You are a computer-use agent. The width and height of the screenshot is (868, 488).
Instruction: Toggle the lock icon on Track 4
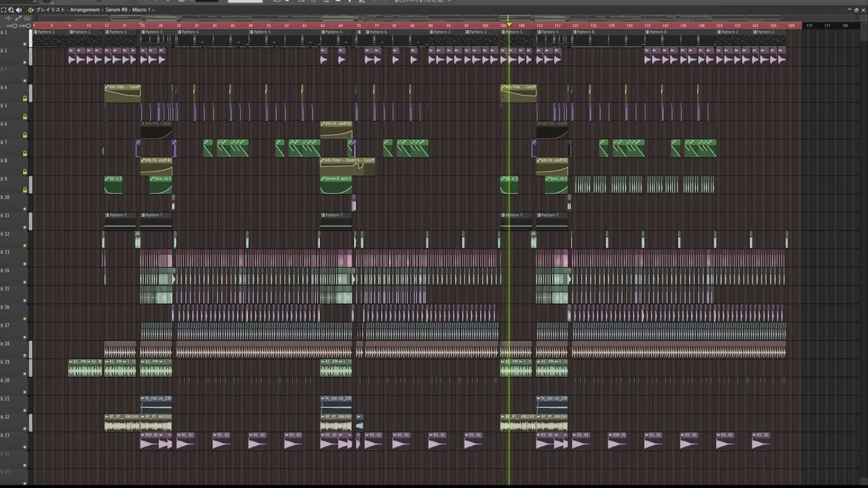tap(25, 99)
